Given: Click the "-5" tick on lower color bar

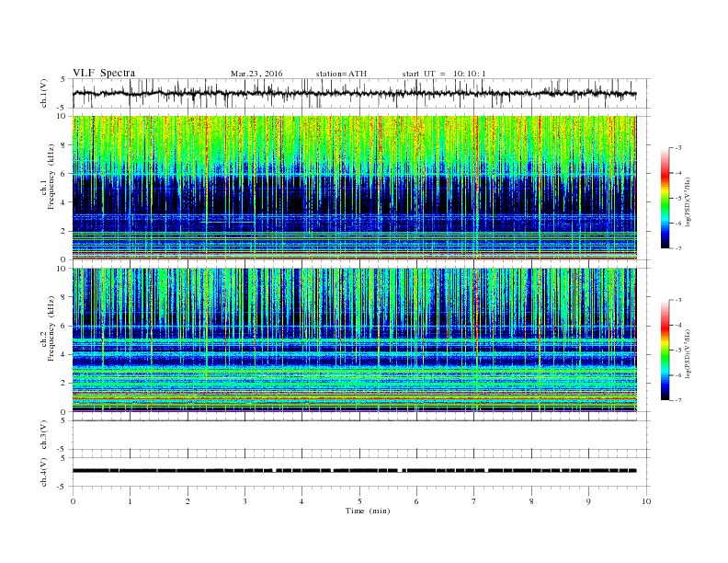Looking at the screenshot, I should [x=678, y=350].
